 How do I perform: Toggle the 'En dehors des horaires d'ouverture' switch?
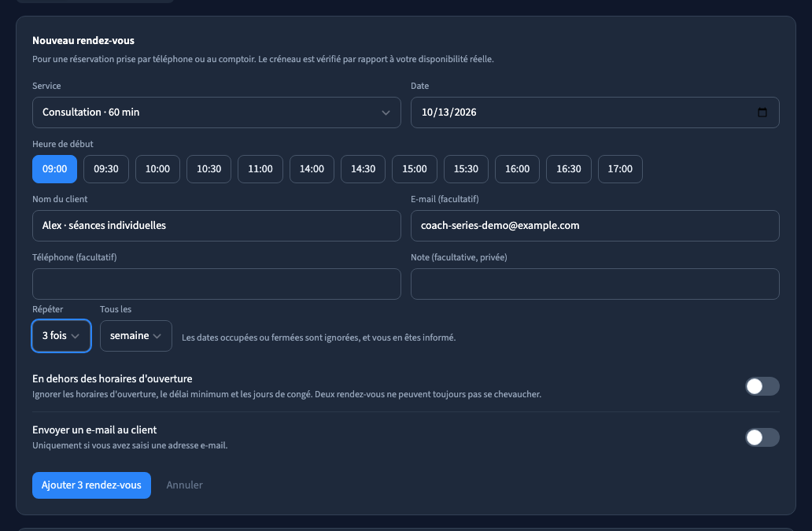pyautogui.click(x=762, y=386)
